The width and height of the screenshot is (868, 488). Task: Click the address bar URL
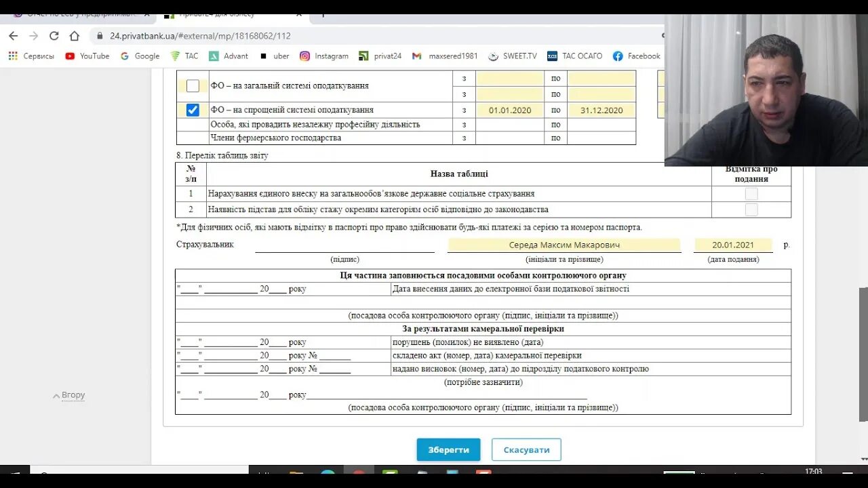[201, 36]
